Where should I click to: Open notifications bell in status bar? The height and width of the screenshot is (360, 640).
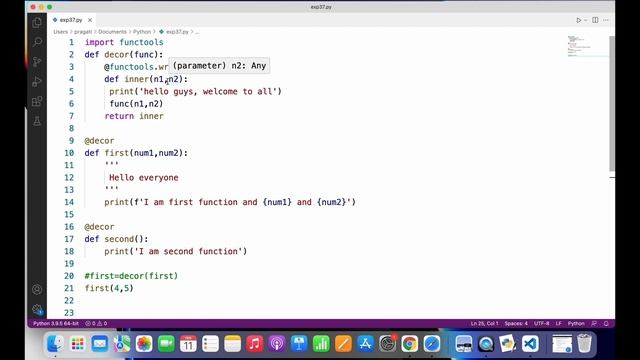click(x=606, y=323)
